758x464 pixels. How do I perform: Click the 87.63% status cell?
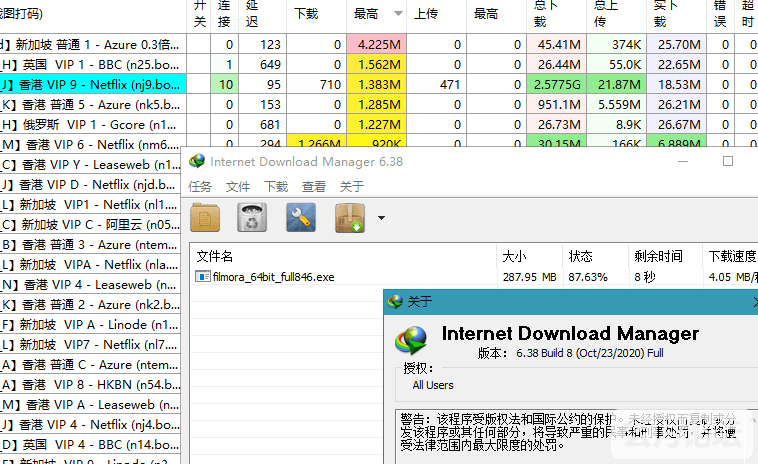point(588,277)
